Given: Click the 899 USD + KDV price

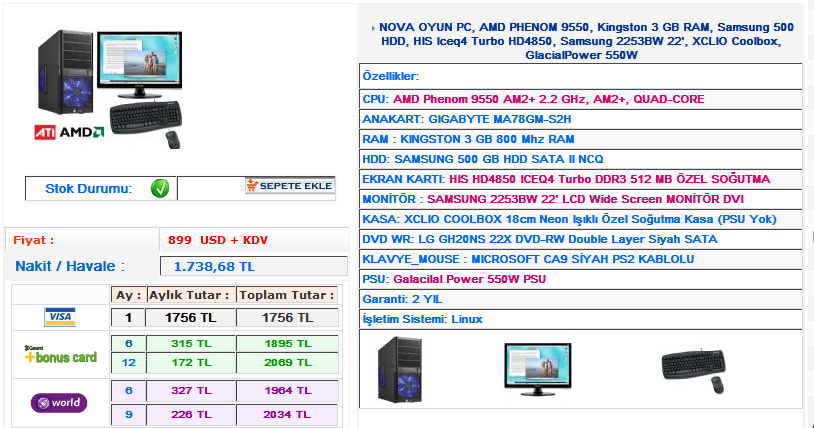Looking at the screenshot, I should [x=218, y=240].
